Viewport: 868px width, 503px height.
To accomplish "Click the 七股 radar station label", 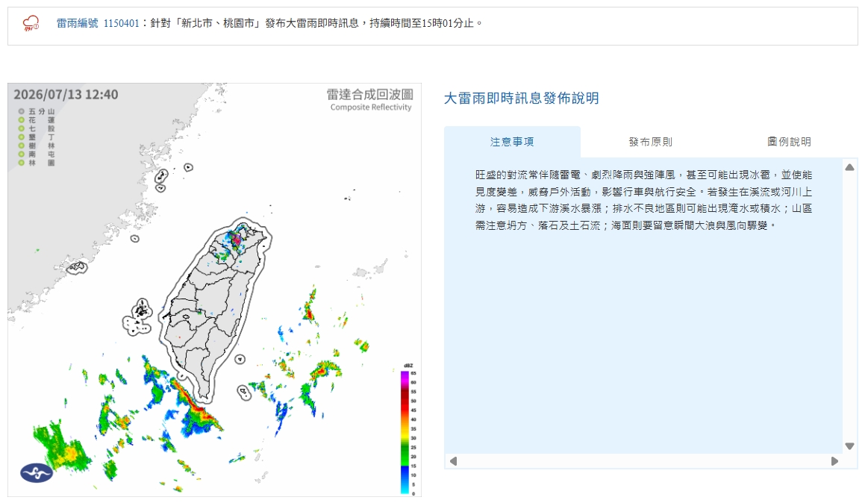I will click(42, 128).
